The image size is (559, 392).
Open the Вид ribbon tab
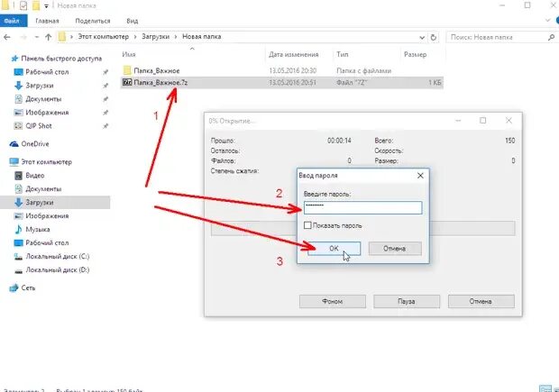point(133,21)
